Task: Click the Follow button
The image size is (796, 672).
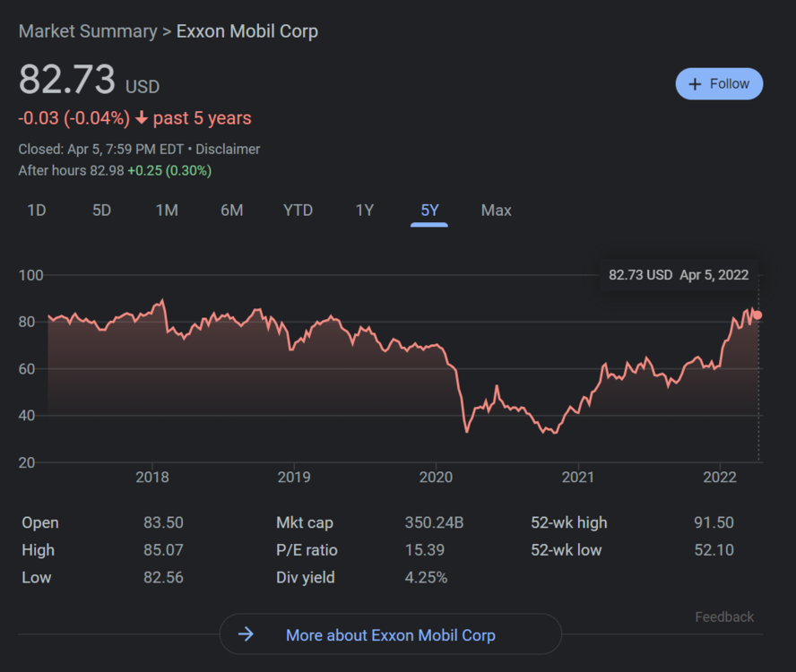Action: click(x=719, y=84)
